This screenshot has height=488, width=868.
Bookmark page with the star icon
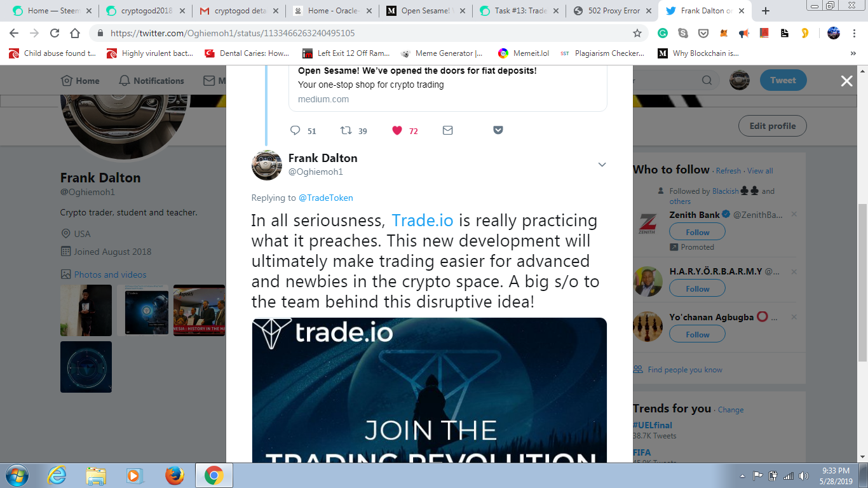[637, 34]
